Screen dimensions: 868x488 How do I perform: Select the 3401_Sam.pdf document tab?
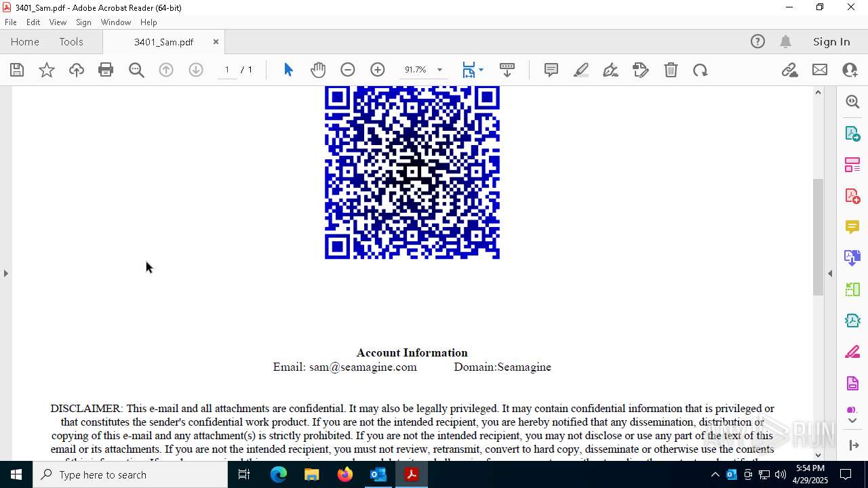click(x=163, y=42)
